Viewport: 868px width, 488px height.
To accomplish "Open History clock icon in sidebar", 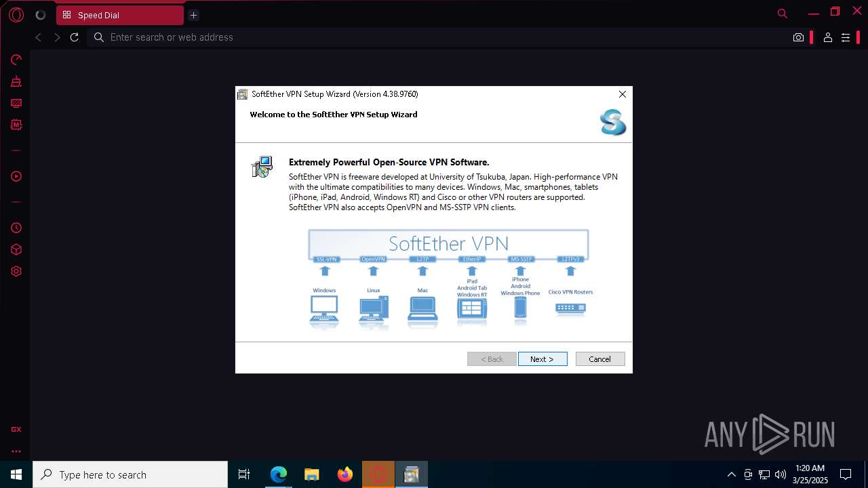I will (x=16, y=228).
